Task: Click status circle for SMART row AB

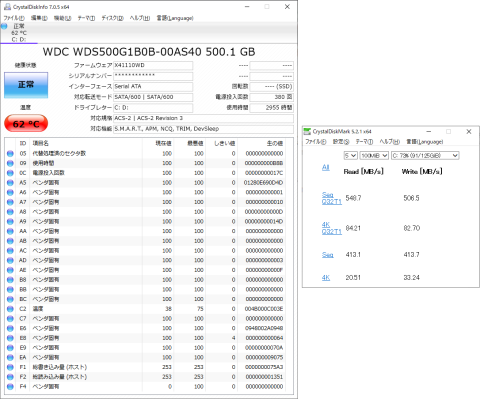Action: pos(10,241)
